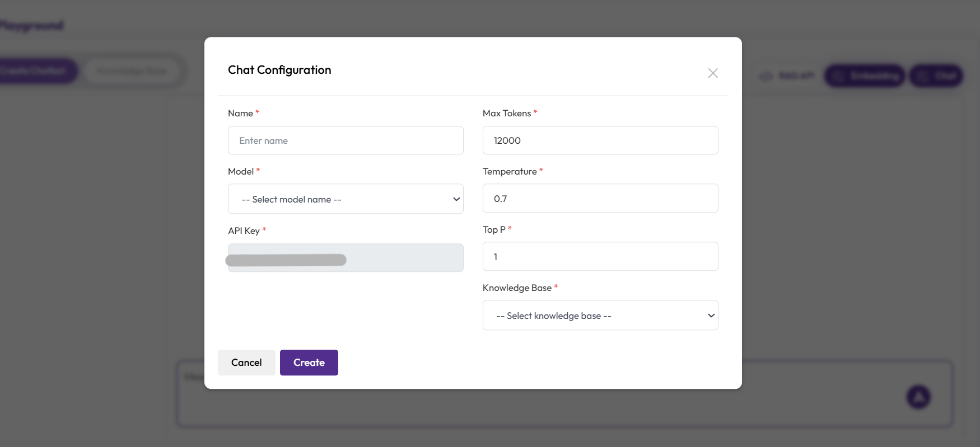Click the Chat Configuration dialog title

(279, 70)
